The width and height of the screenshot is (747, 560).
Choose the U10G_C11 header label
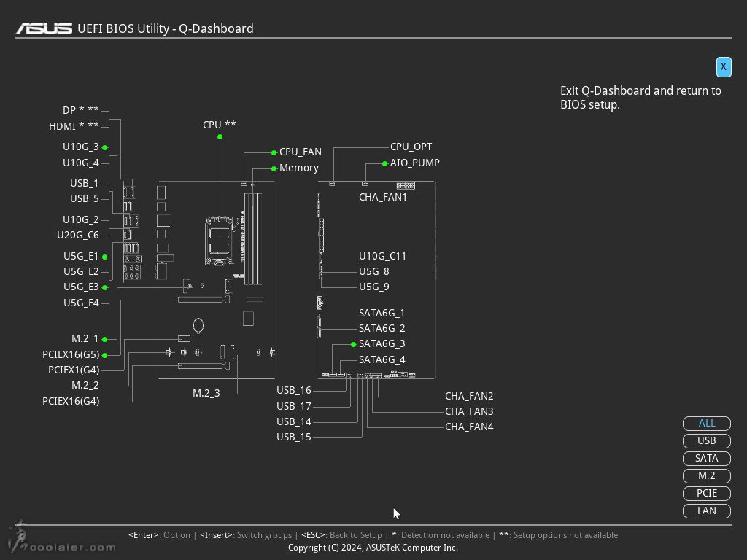click(x=382, y=256)
